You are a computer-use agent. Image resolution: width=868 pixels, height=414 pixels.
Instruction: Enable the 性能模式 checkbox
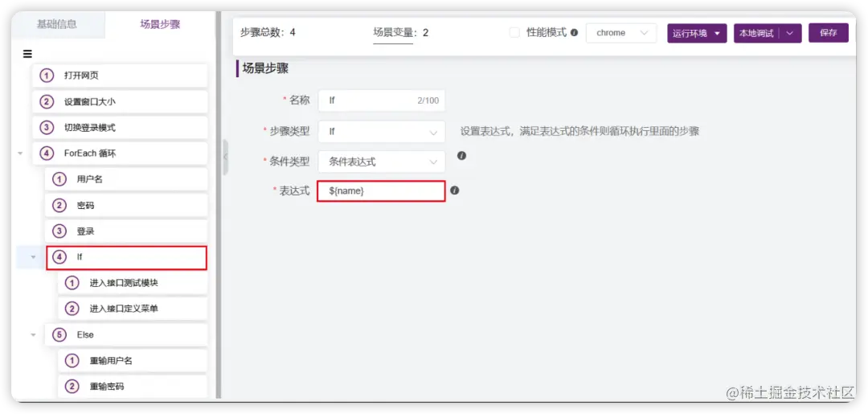pyautogui.click(x=514, y=33)
